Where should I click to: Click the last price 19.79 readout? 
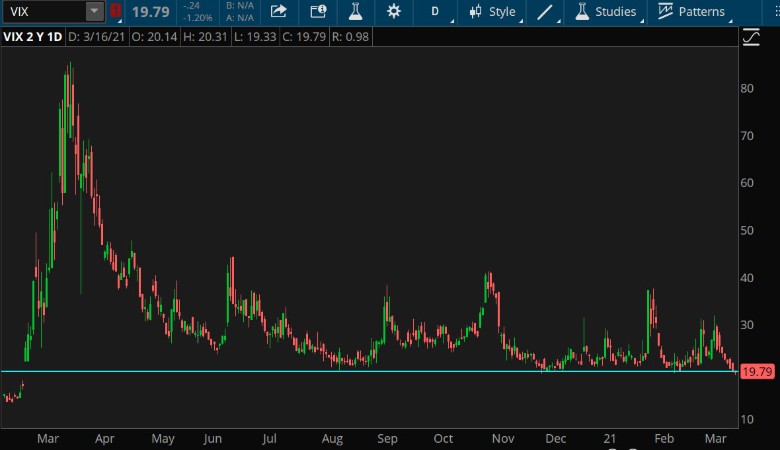[151, 11]
